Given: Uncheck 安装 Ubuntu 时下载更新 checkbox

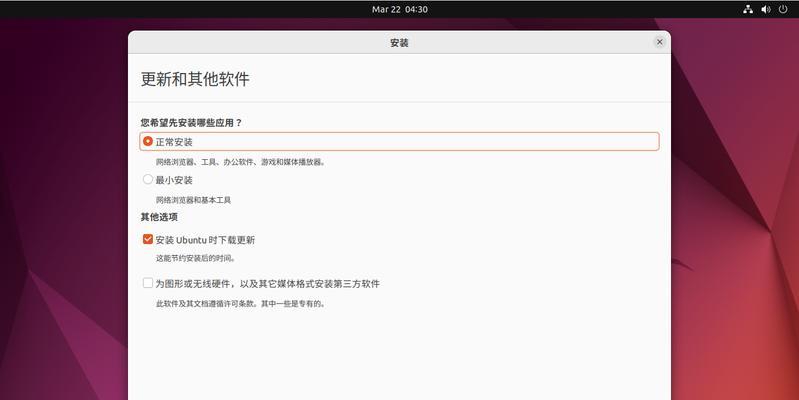Looking at the screenshot, I should [x=148, y=239].
